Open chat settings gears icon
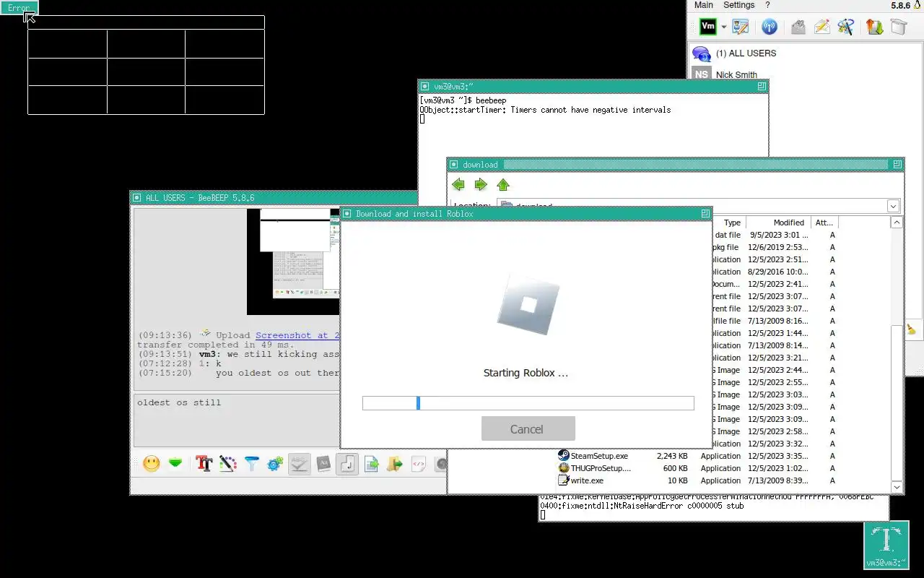 pos(275,464)
